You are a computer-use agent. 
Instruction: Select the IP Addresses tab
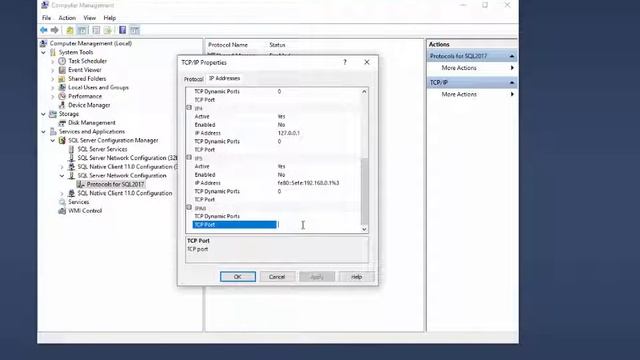pos(224,78)
